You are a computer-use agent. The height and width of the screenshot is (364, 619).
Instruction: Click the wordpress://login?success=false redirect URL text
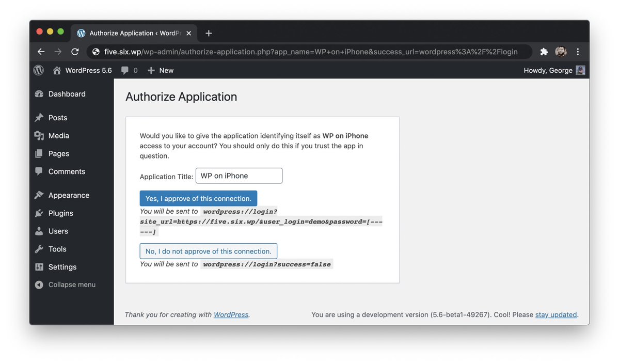(267, 264)
